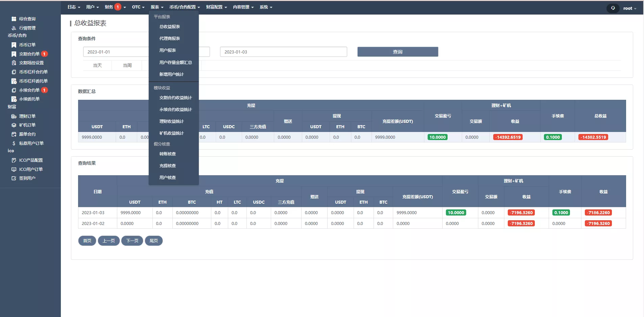
Task: Go to next page with 下一页
Action: (132, 241)
